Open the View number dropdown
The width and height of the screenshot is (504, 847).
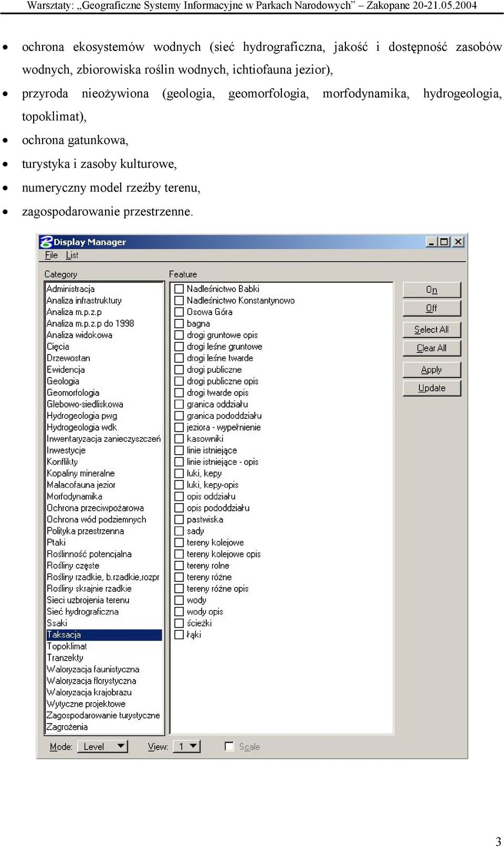pos(187,746)
